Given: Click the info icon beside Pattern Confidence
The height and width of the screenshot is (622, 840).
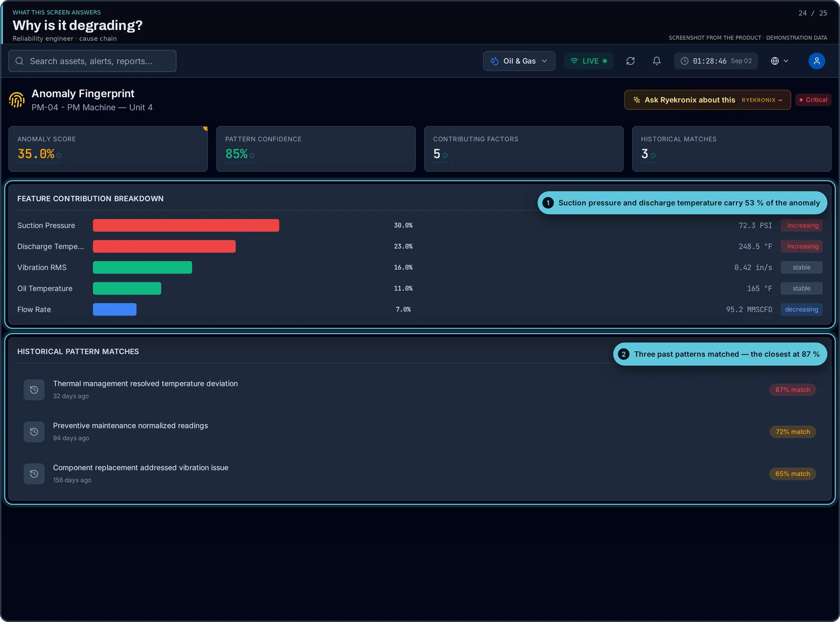Looking at the screenshot, I should 252,155.
